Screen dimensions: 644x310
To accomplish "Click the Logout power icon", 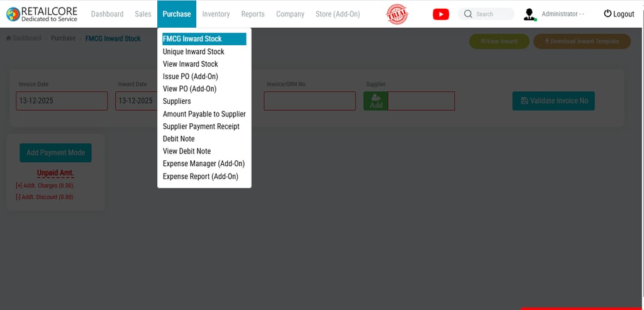I will (608, 14).
